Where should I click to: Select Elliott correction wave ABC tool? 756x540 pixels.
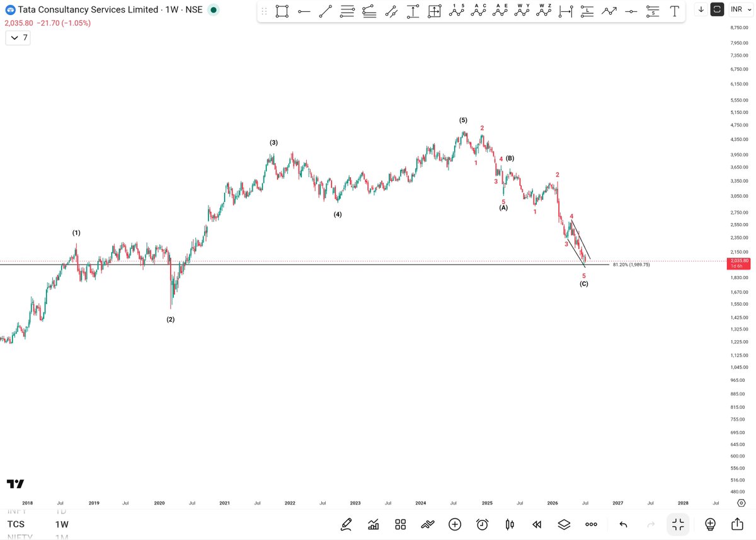[x=479, y=11]
